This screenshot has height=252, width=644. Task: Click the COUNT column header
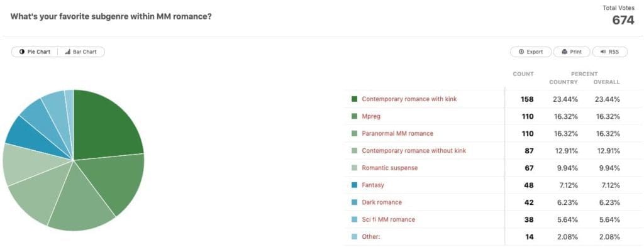523,74
